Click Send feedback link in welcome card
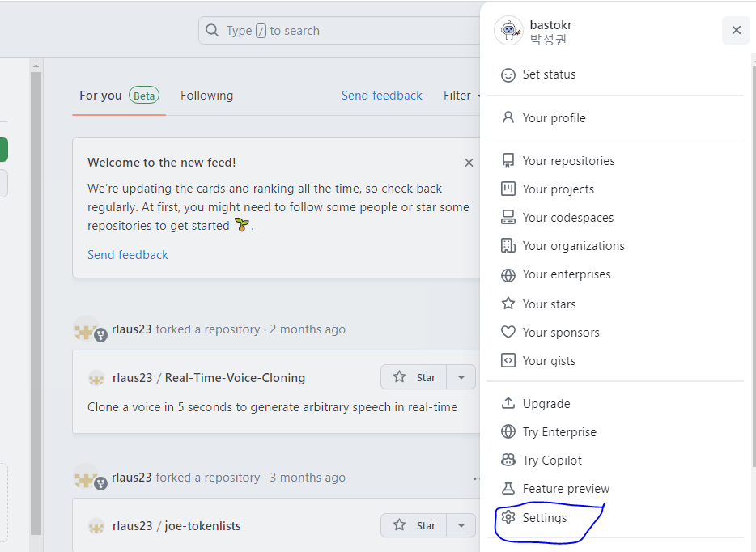The width and height of the screenshot is (756, 552). click(128, 254)
